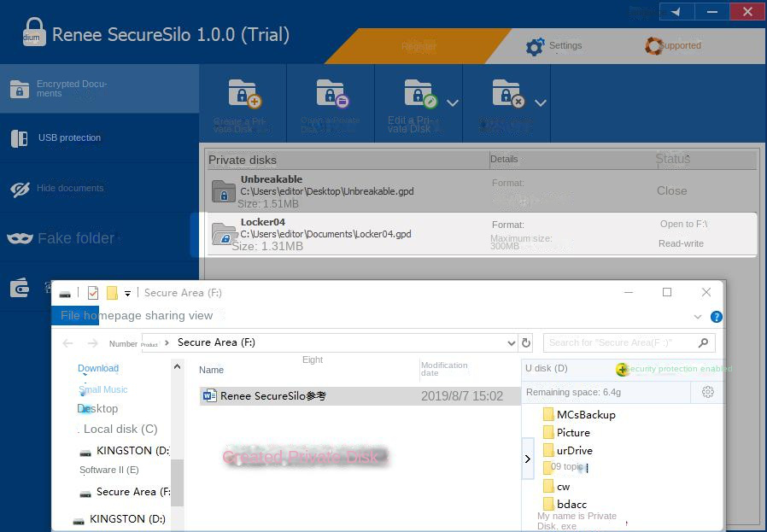Switch to the USB protection tab
The height and width of the screenshot is (532, 767).
click(x=68, y=138)
